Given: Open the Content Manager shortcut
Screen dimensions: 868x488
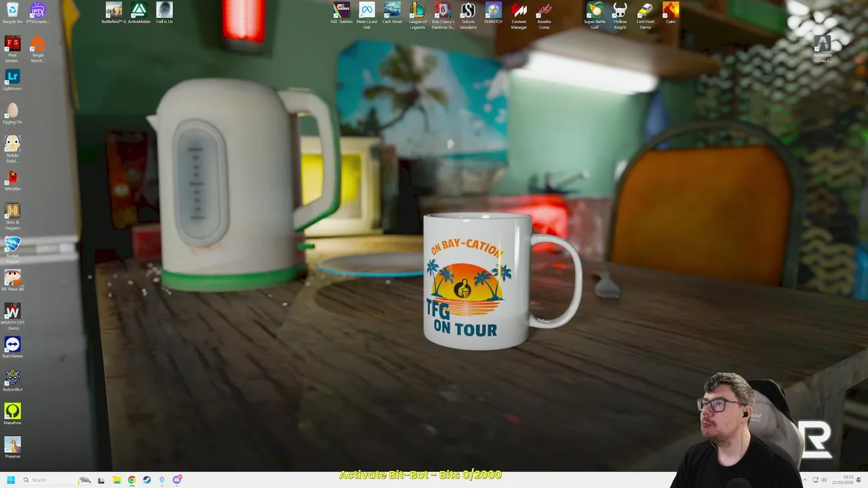Looking at the screenshot, I should pyautogui.click(x=519, y=16).
